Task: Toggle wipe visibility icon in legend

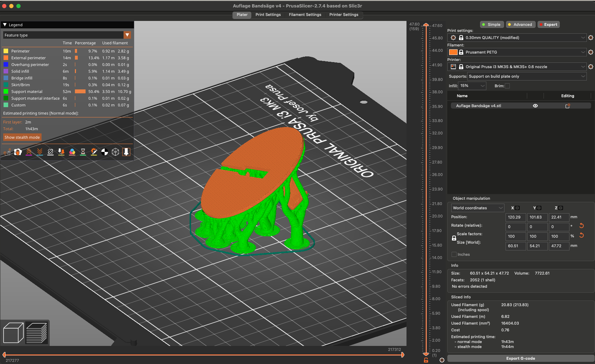Action: pos(18,152)
